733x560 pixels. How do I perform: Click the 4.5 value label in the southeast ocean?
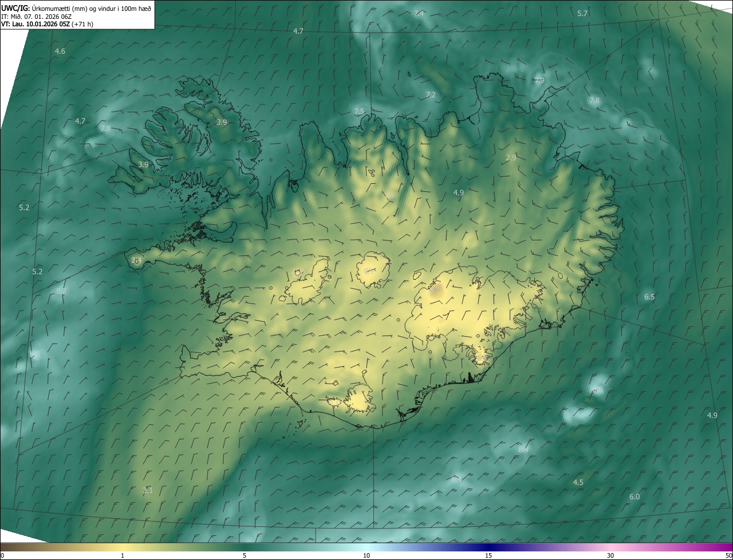tap(578, 482)
